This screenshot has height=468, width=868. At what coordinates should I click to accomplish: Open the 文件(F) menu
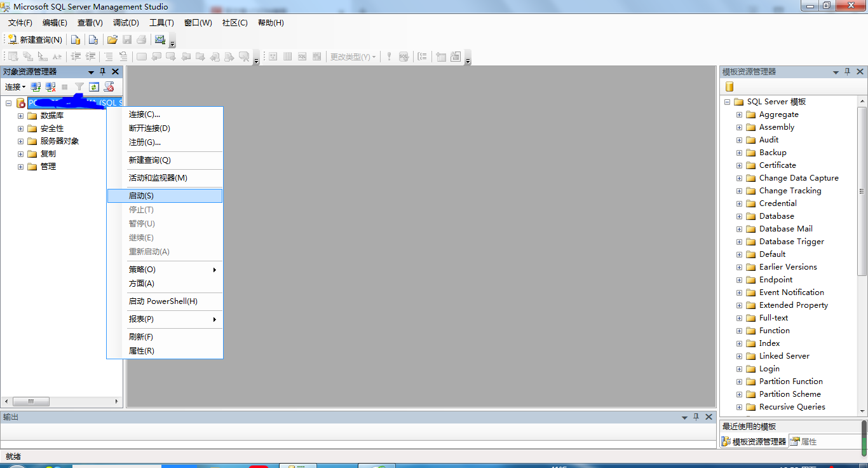point(20,23)
